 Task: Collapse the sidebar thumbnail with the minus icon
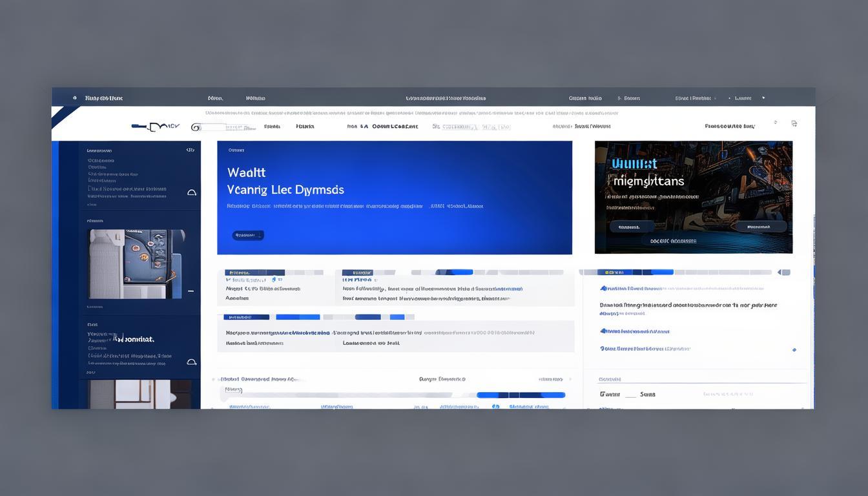[191, 291]
